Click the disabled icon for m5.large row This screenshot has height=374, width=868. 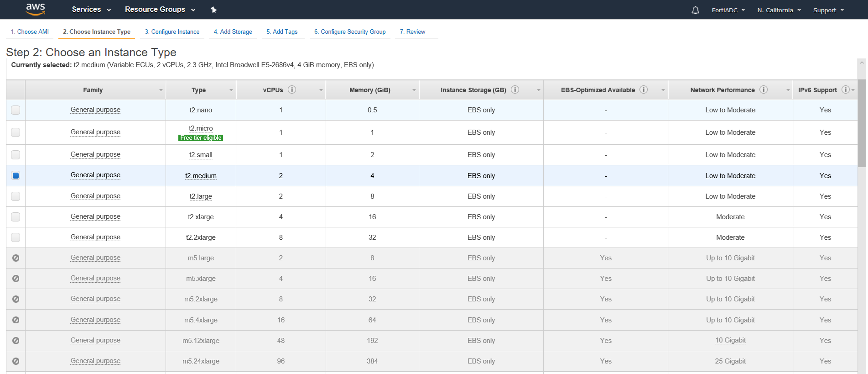(16, 258)
